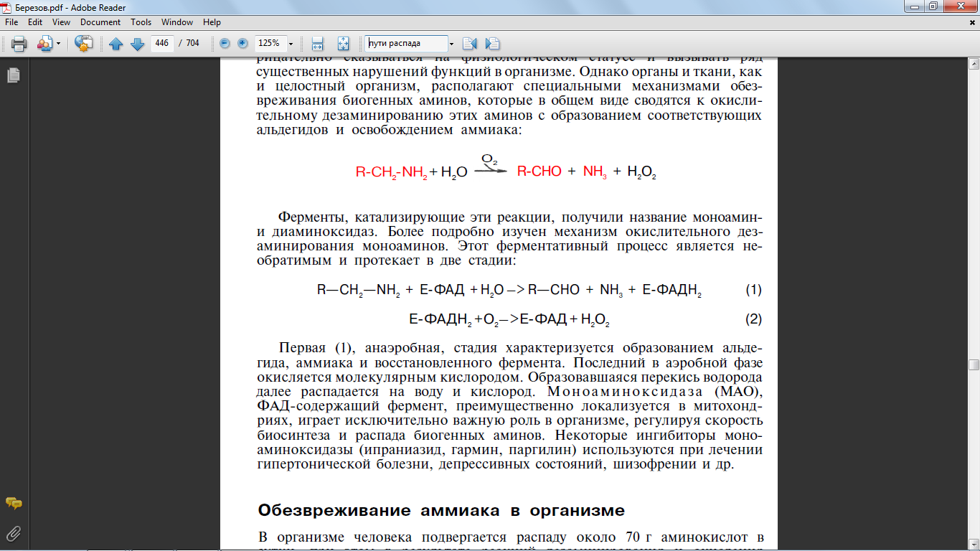
Task: Open the Document menu
Action: pos(100,22)
